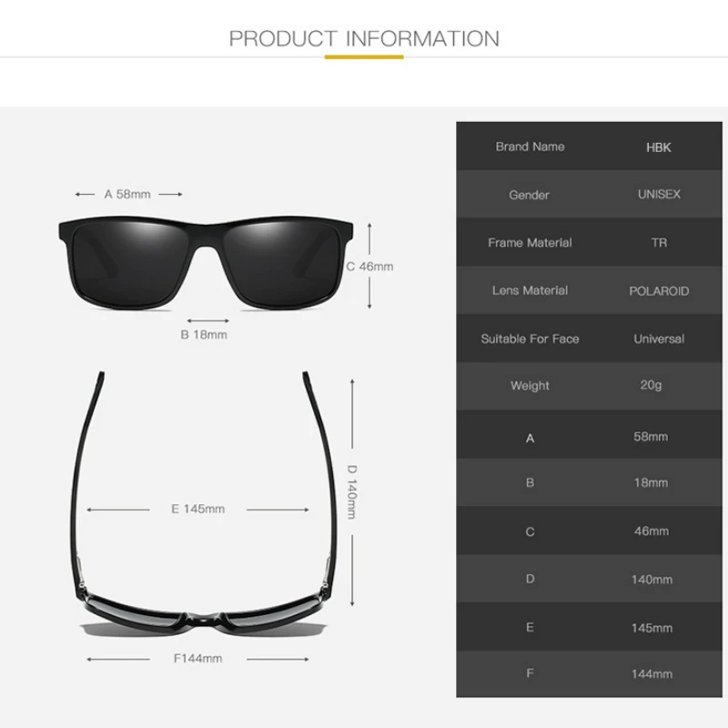Click the front-view sunglasses image

pos(206,262)
